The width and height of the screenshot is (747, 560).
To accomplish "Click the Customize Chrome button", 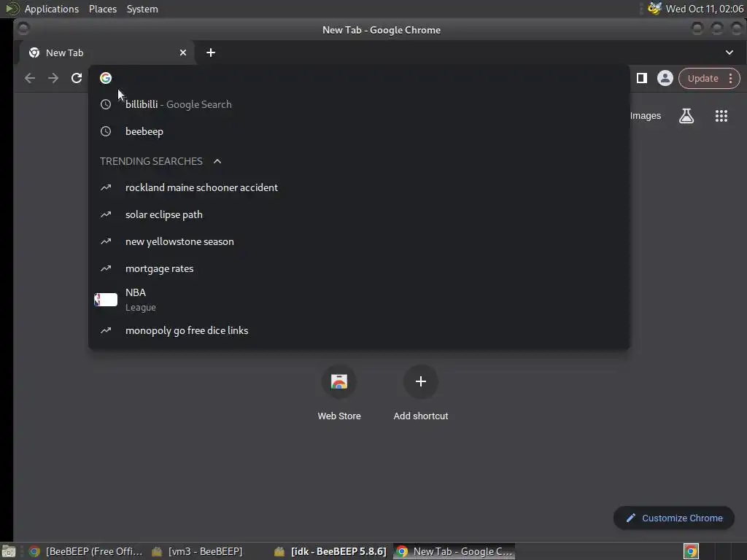I will point(674,518).
